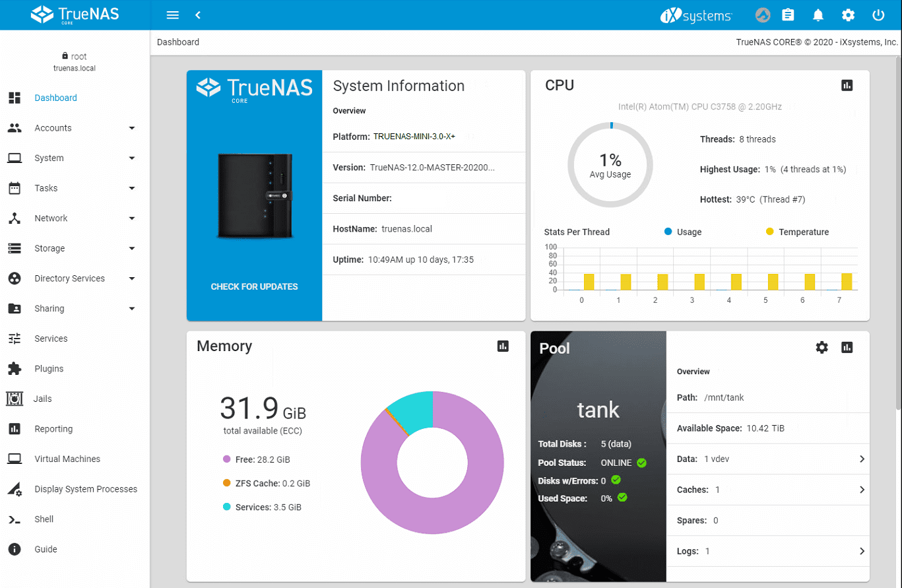Click the hamburger menu icon in top bar
The height and width of the screenshot is (588, 902).
tap(172, 15)
